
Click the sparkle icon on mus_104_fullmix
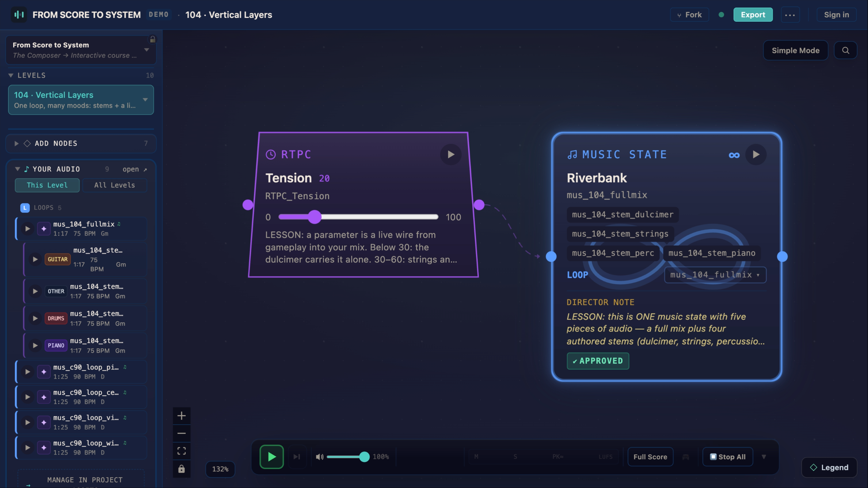[x=44, y=229]
